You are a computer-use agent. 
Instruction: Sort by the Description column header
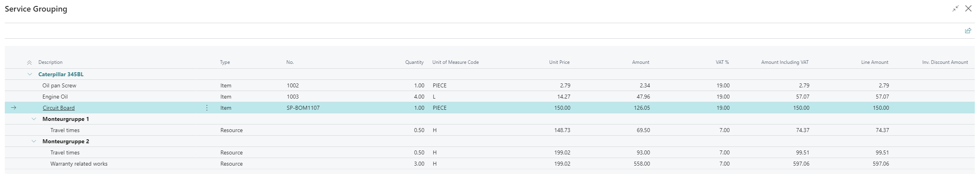click(x=50, y=62)
